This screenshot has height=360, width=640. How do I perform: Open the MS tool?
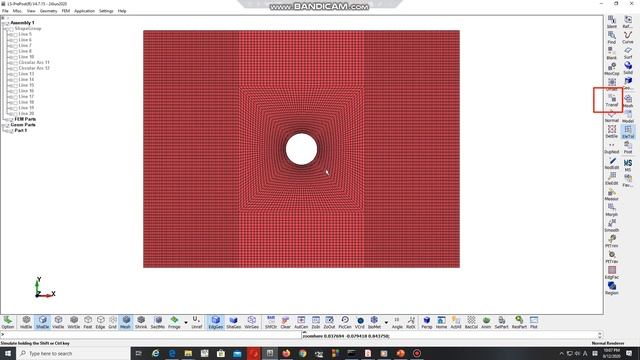[628, 165]
